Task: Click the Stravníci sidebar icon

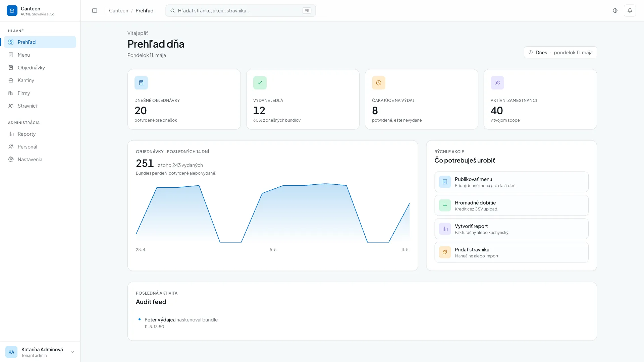Action: 11,106
